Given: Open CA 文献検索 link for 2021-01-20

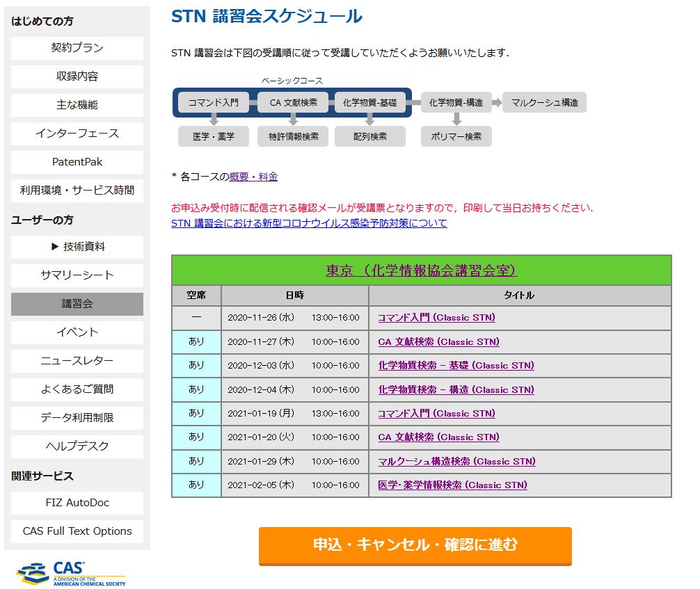Looking at the screenshot, I should tap(438, 437).
